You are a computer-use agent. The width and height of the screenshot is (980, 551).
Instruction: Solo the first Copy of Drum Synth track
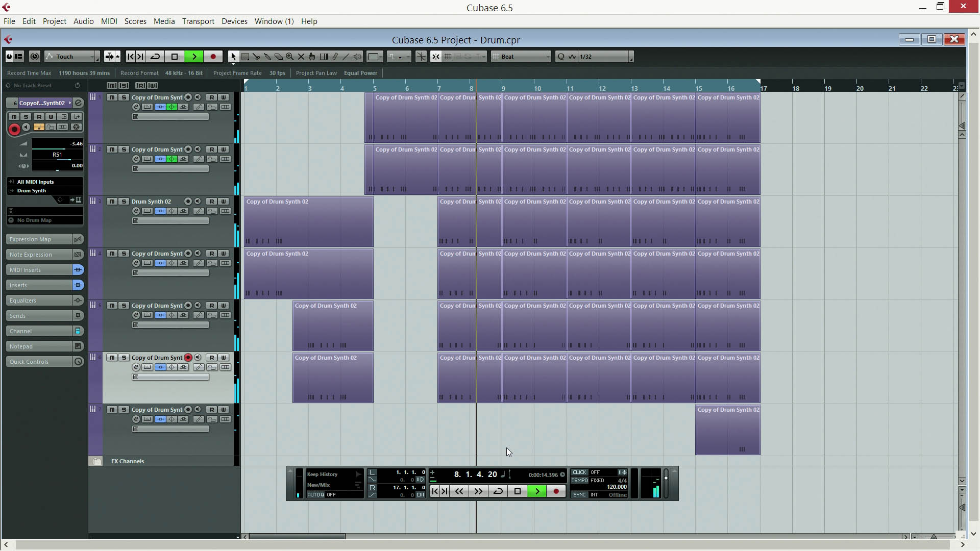pos(124,97)
